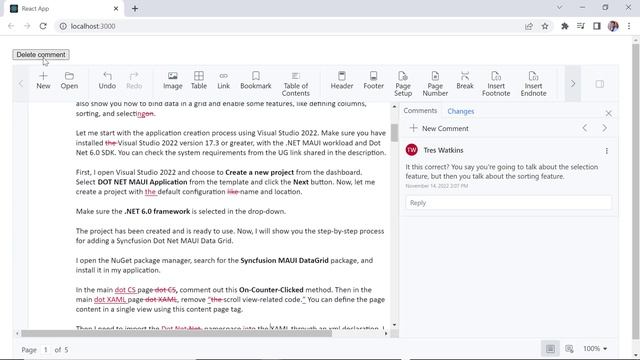Click the bold text 'Create a new project'
The height and width of the screenshot is (360, 640).
tap(260, 172)
